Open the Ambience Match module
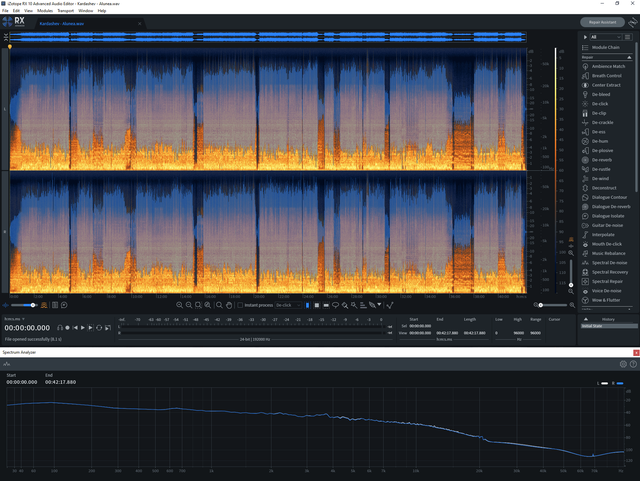The image size is (640, 481). coord(604,66)
